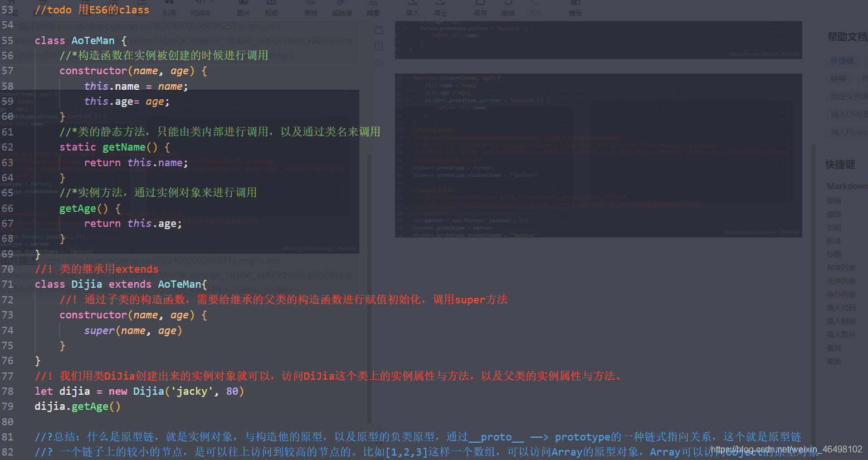This screenshot has height=460, width=868.
Task: Click the 帮助文档 panel heading
Action: tap(847, 37)
